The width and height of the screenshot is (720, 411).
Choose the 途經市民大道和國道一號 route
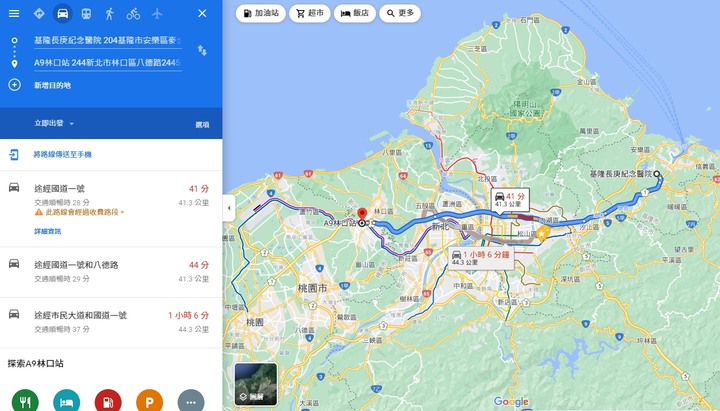pos(111,322)
